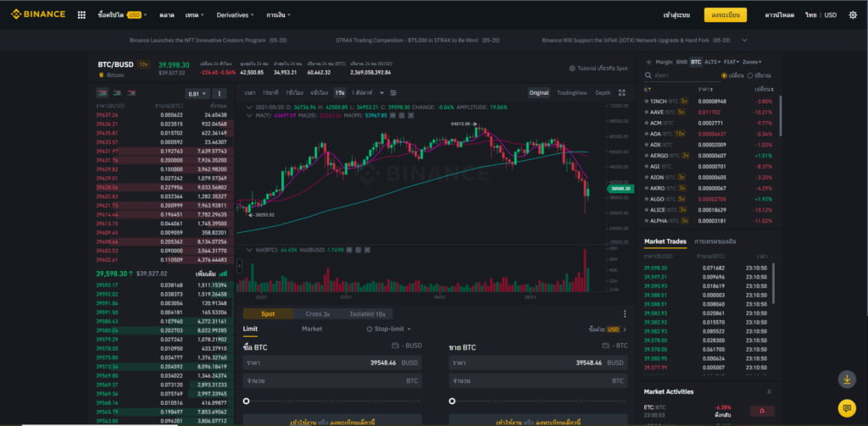Open the Zones market dropdown
The image size is (868, 426).
pyautogui.click(x=752, y=62)
